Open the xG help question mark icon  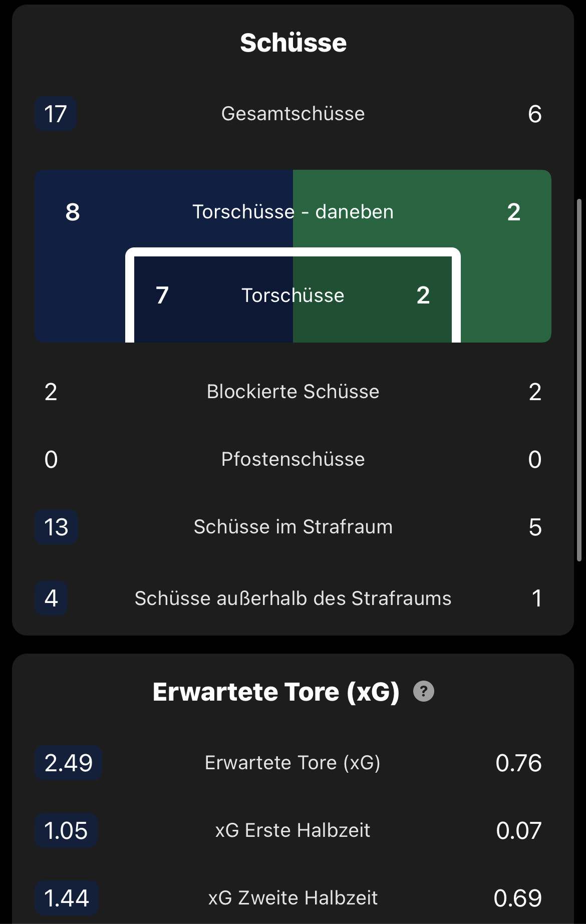(423, 692)
